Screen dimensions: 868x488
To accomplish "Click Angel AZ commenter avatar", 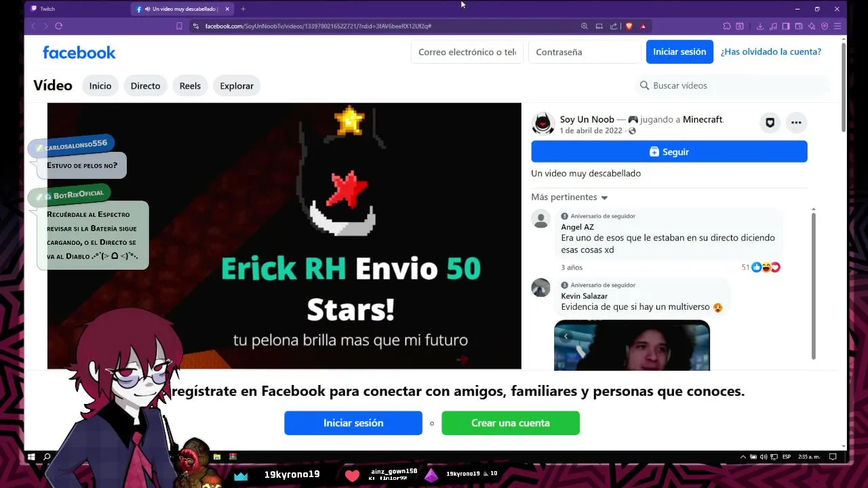I will [540, 219].
